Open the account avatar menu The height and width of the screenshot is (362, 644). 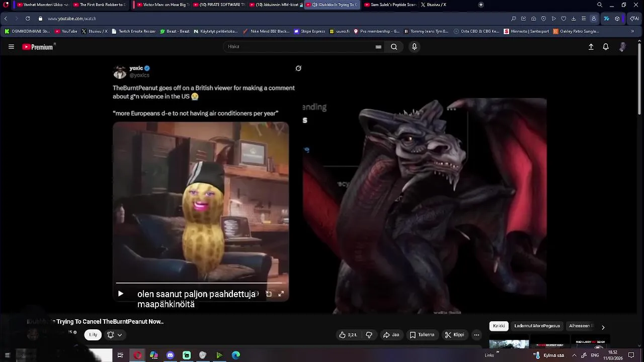click(622, 47)
